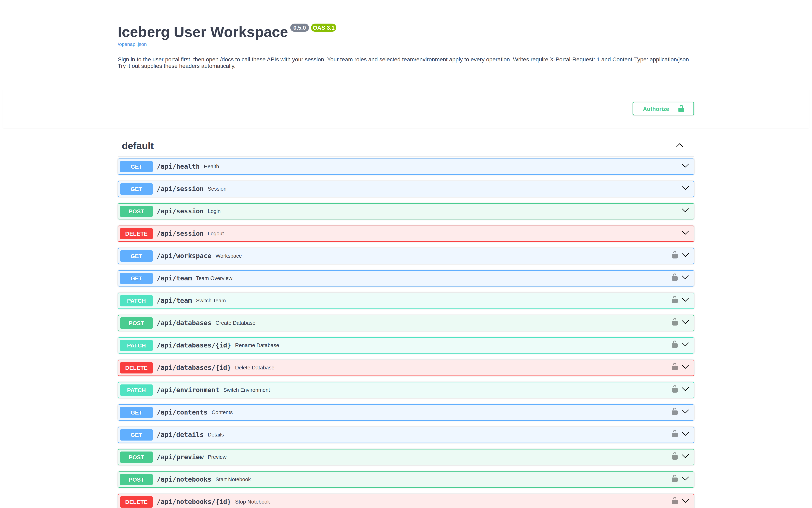The image size is (812, 508).
Task: Click the /api/workspace path text
Action: (184, 256)
